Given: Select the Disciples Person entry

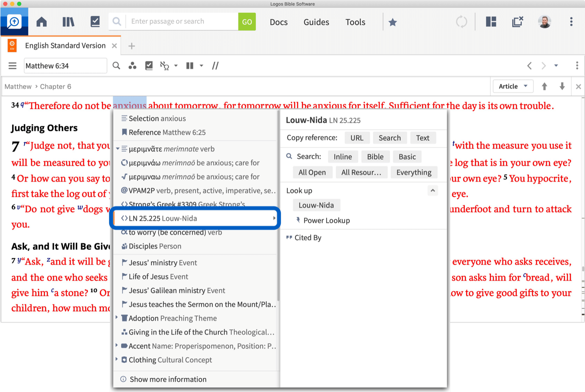Looking at the screenshot, I should pos(195,246).
